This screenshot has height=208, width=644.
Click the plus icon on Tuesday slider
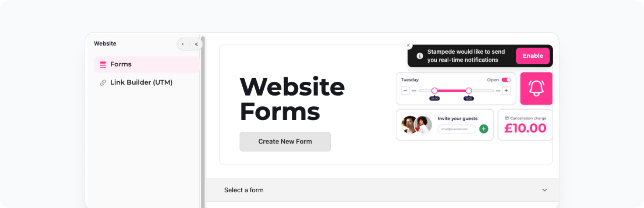tap(506, 91)
